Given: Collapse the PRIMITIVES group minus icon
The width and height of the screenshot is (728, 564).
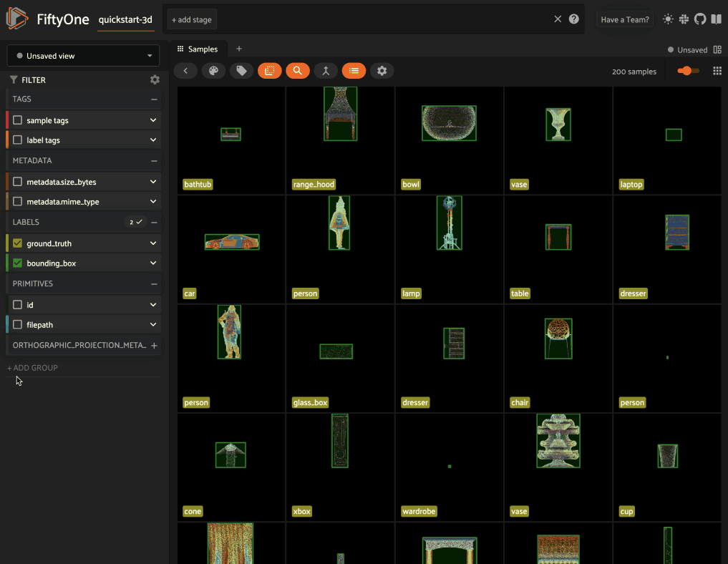Looking at the screenshot, I should point(154,284).
